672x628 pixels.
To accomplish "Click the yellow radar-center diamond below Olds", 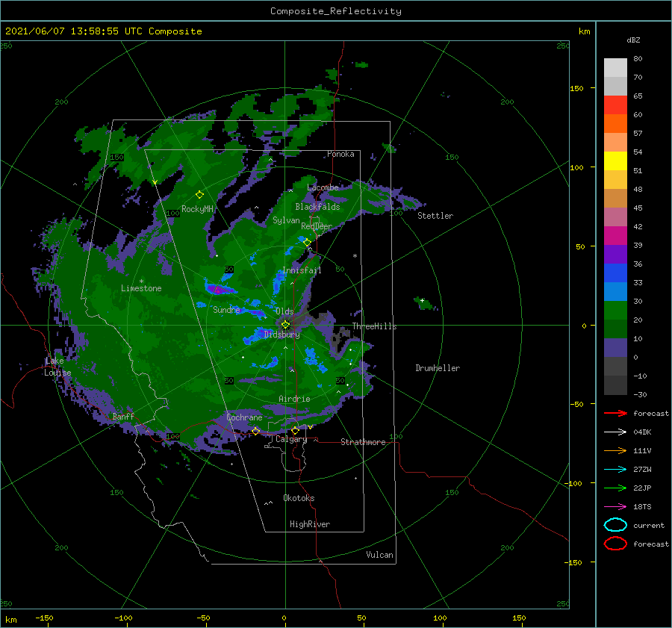I will coord(285,325).
